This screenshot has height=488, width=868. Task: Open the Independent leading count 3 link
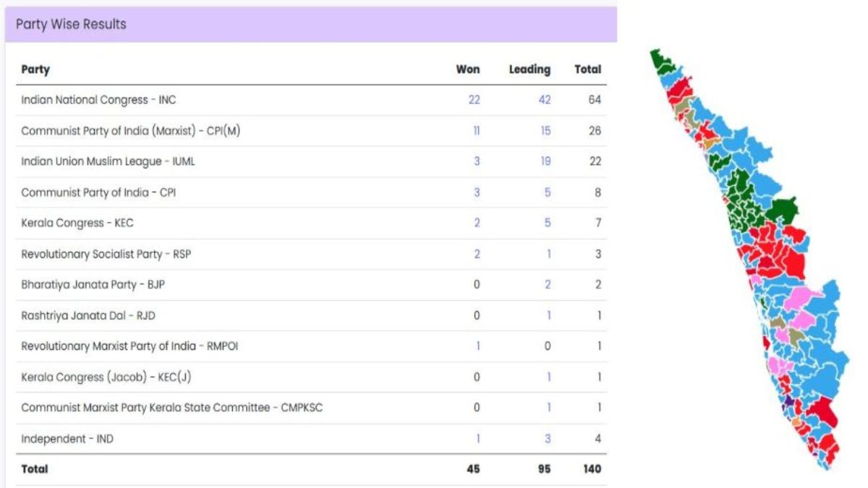[548, 438]
